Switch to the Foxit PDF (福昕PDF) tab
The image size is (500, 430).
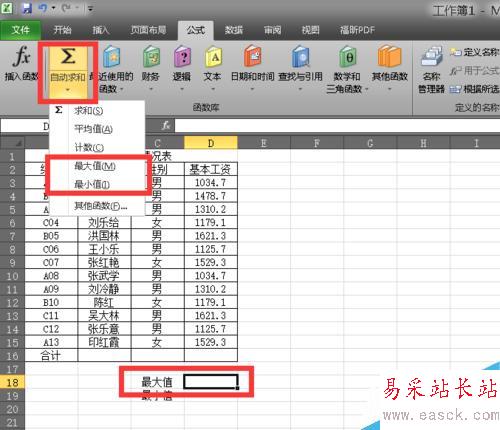(x=357, y=30)
